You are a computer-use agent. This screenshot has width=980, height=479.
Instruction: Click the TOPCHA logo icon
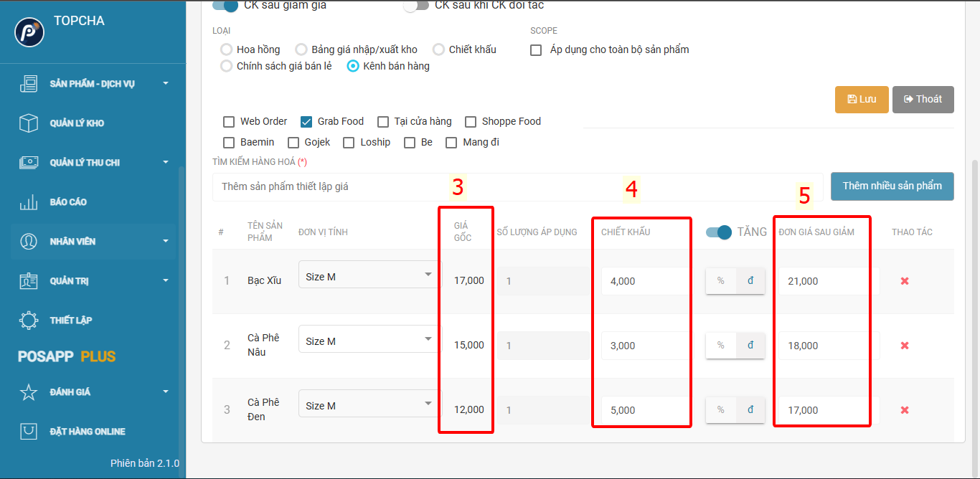(29, 32)
